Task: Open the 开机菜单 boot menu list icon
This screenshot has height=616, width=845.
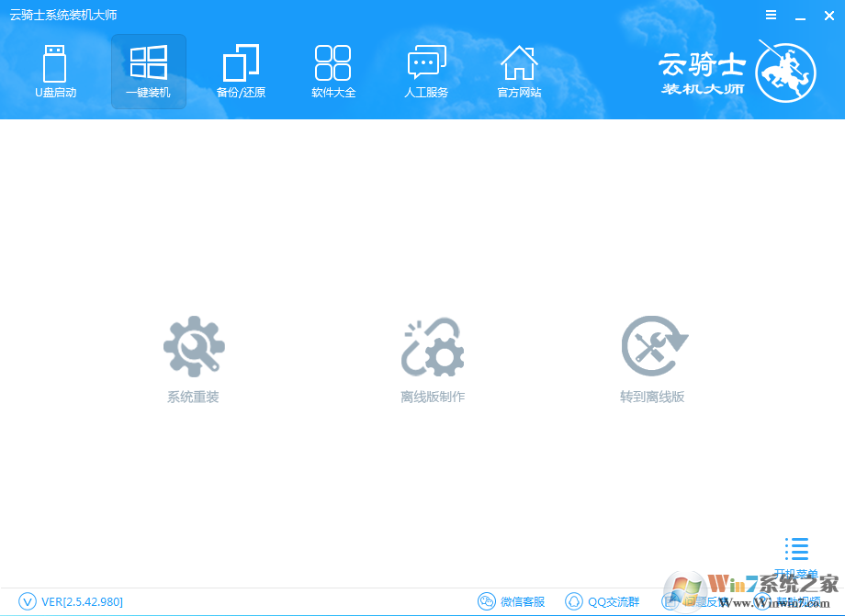Action: pyautogui.click(x=796, y=549)
